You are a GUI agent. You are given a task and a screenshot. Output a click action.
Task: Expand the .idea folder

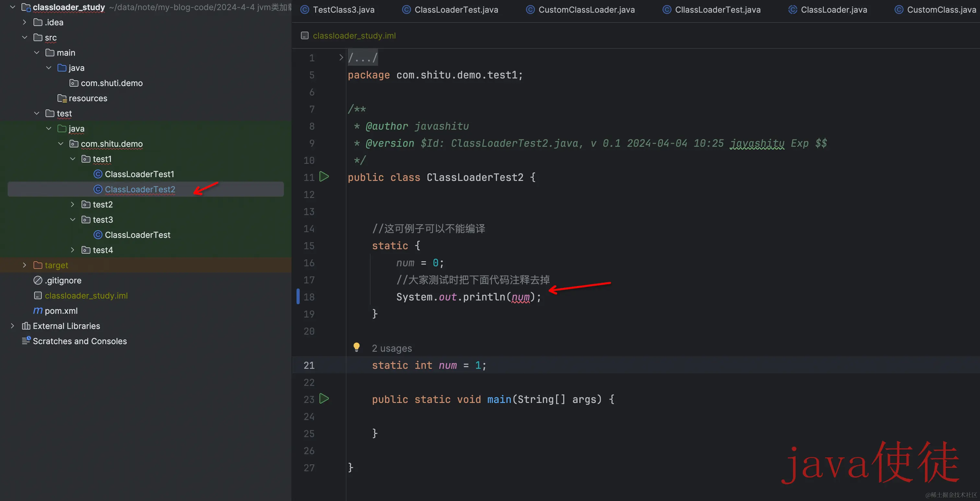pos(25,22)
